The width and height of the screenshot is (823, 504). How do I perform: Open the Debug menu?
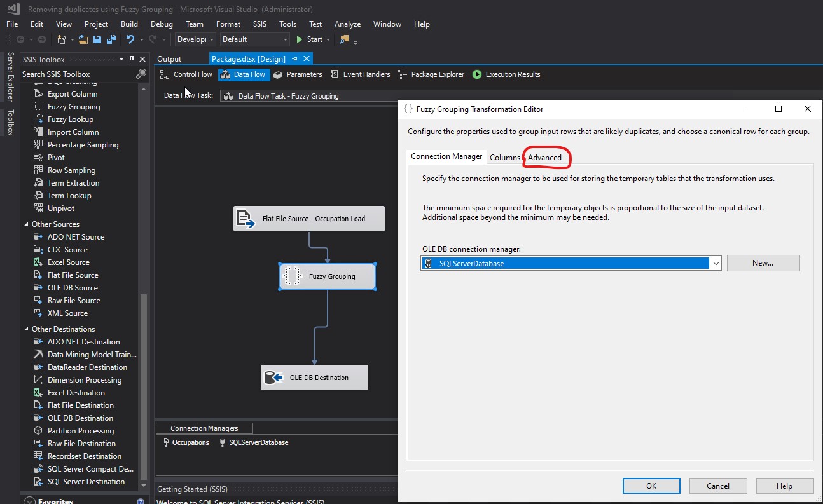point(162,24)
